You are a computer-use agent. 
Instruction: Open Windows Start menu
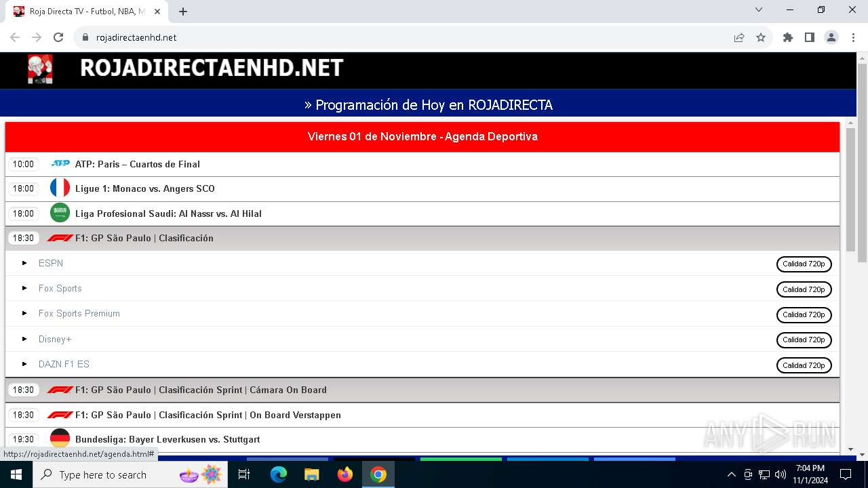coord(16,474)
